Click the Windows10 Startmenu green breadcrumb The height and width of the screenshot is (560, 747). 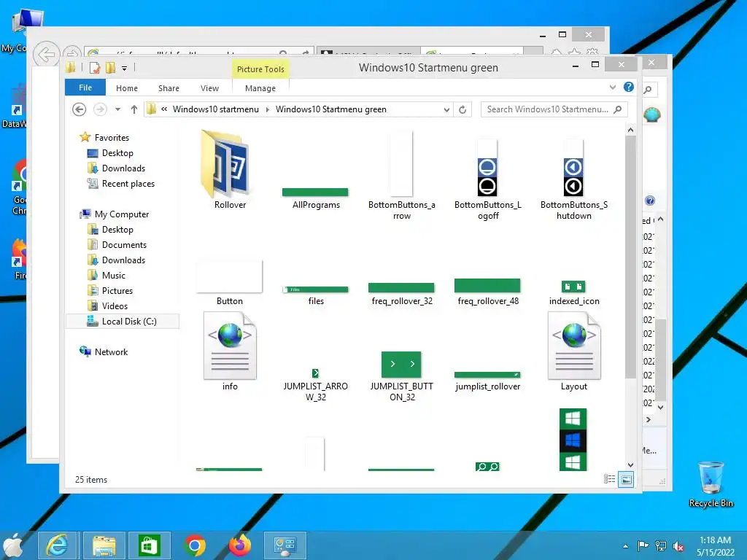pyautogui.click(x=331, y=109)
